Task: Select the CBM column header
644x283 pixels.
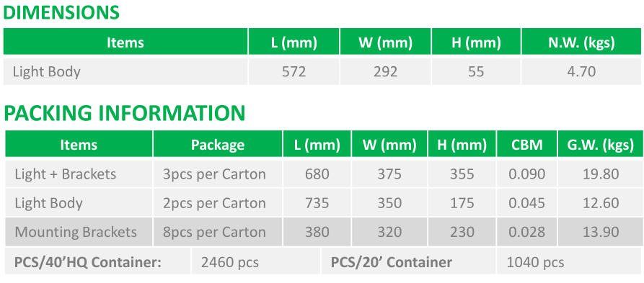Action: click(527, 144)
